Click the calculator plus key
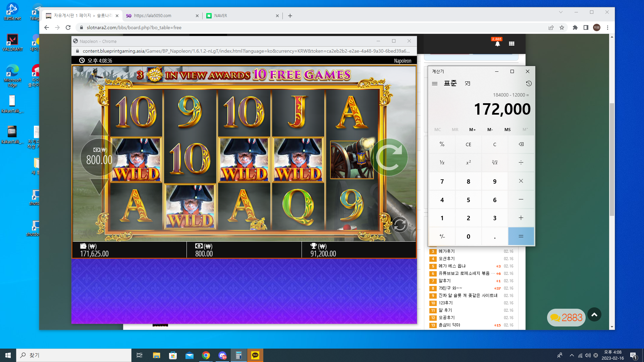The height and width of the screenshot is (362, 644). (x=521, y=218)
